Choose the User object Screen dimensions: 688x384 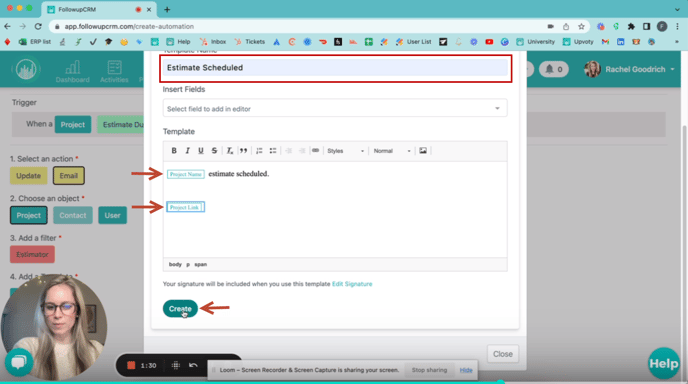(112, 215)
